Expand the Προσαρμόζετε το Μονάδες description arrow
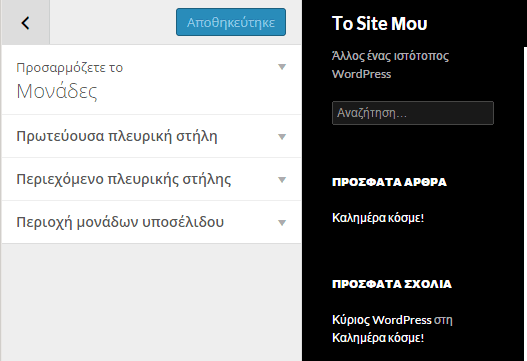The width and height of the screenshot is (527, 361). [x=282, y=67]
